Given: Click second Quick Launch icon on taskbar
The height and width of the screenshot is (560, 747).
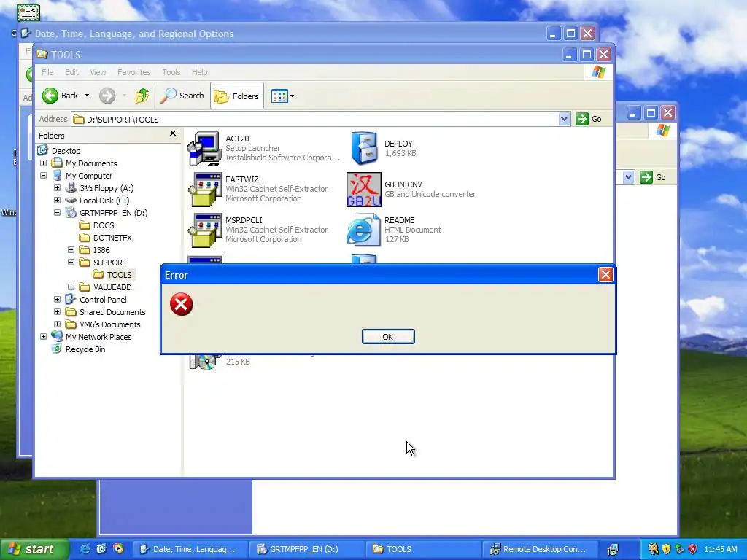Looking at the screenshot, I should click(x=101, y=549).
